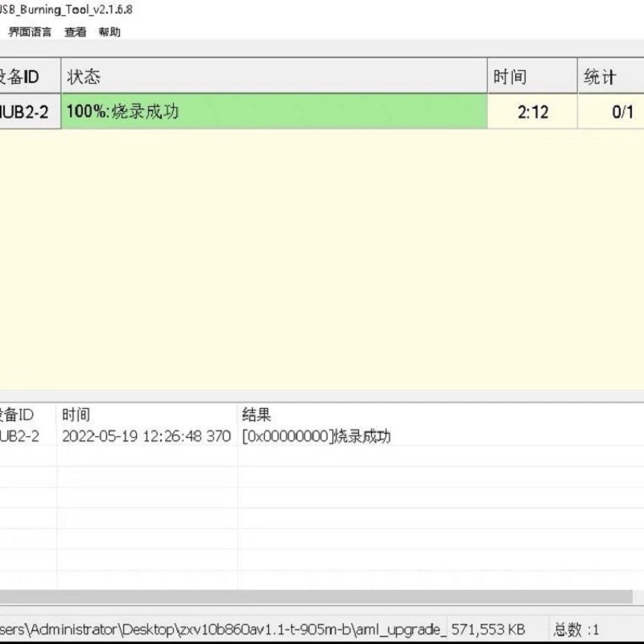Click the 总数:1 total counter
This screenshot has width=644, height=644.
576,629
